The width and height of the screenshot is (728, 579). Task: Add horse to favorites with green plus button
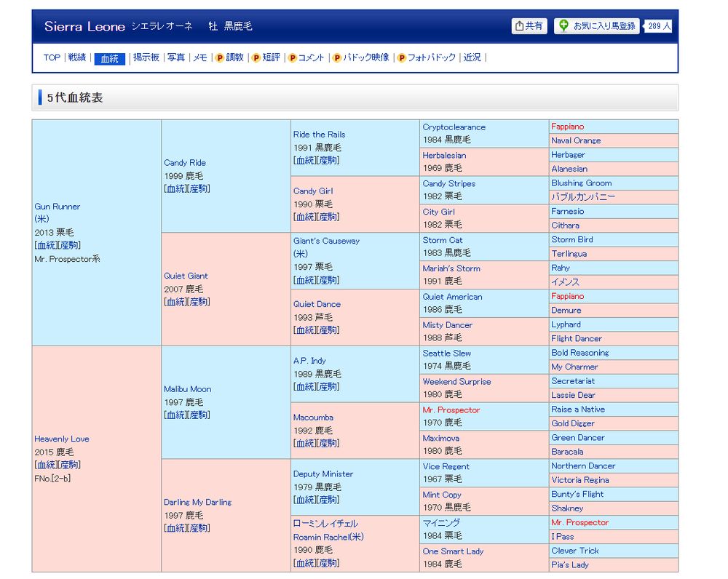click(x=597, y=26)
